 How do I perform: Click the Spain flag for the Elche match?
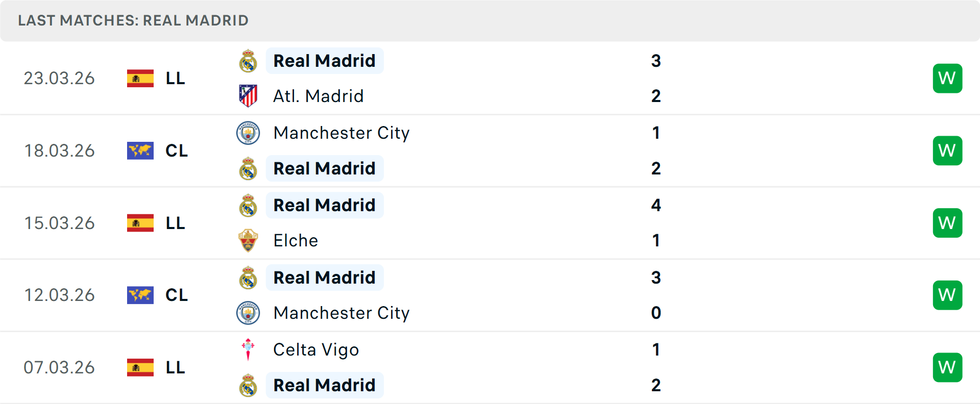pyautogui.click(x=140, y=223)
